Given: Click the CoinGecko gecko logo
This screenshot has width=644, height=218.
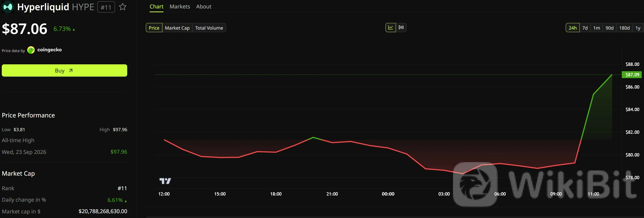Looking at the screenshot, I should click(x=31, y=50).
